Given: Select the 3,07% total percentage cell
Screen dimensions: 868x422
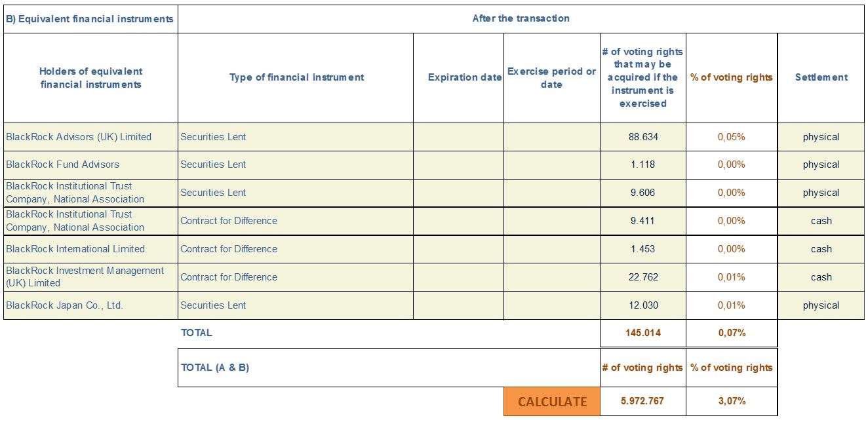Looking at the screenshot, I should point(732,401).
